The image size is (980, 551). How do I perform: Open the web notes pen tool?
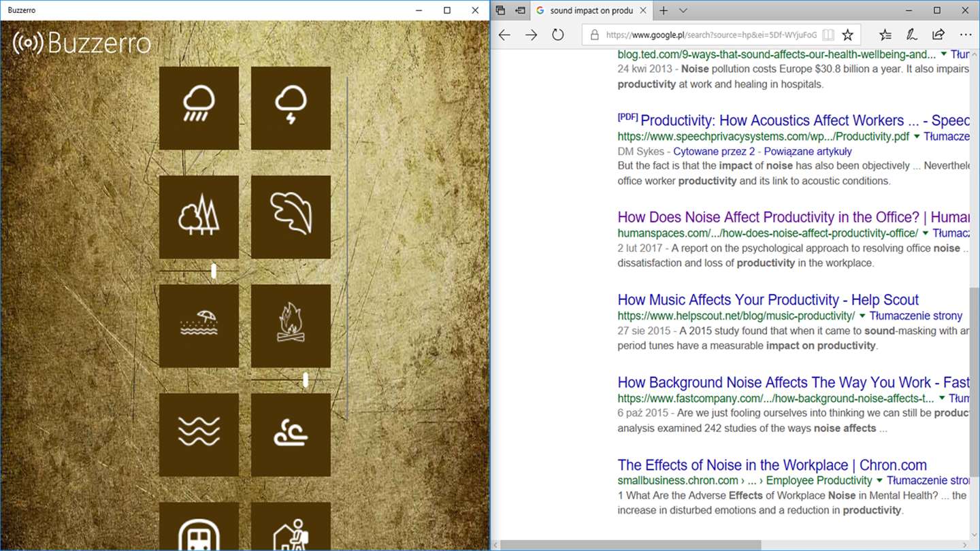click(x=911, y=35)
